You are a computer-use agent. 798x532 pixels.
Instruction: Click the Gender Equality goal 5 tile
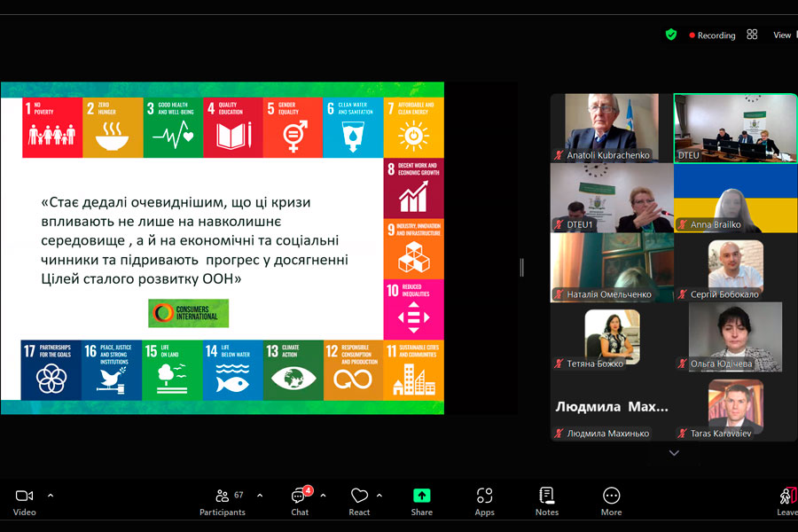293,128
